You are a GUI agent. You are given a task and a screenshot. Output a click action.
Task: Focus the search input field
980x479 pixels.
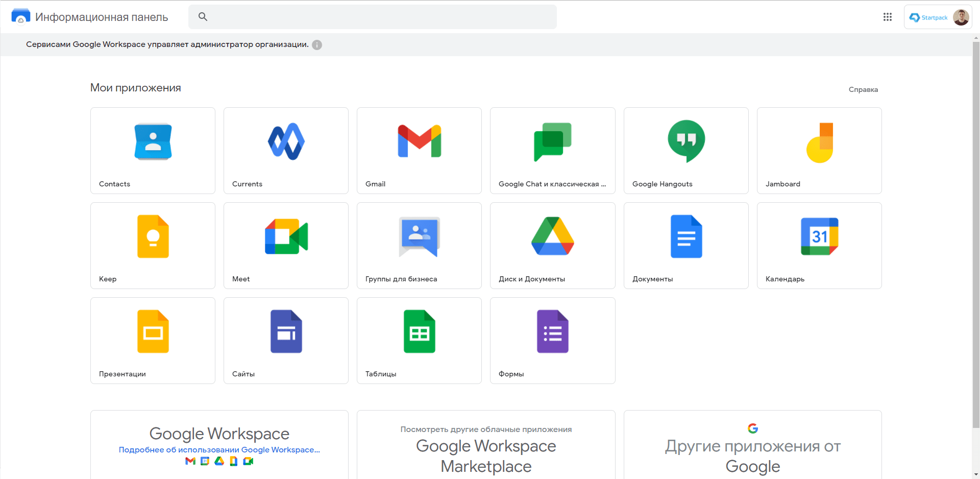coord(373,17)
